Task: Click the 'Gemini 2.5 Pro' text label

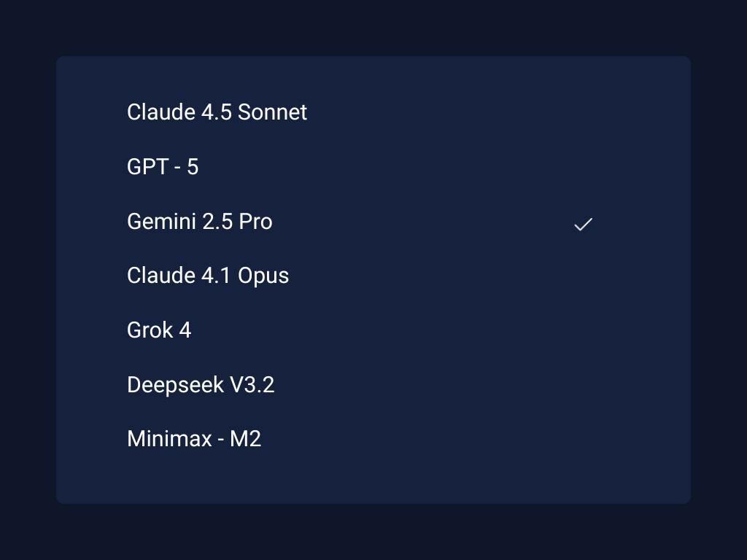Action: click(199, 221)
